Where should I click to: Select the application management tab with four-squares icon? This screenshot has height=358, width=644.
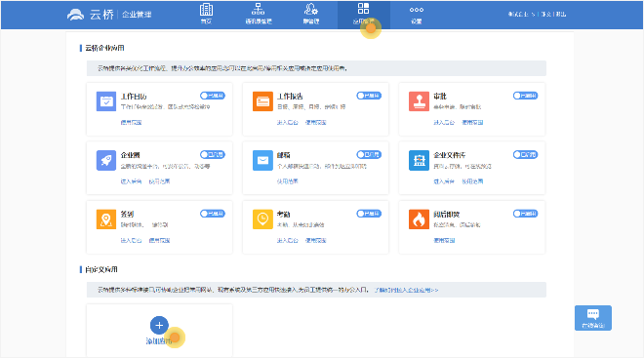coord(364,14)
